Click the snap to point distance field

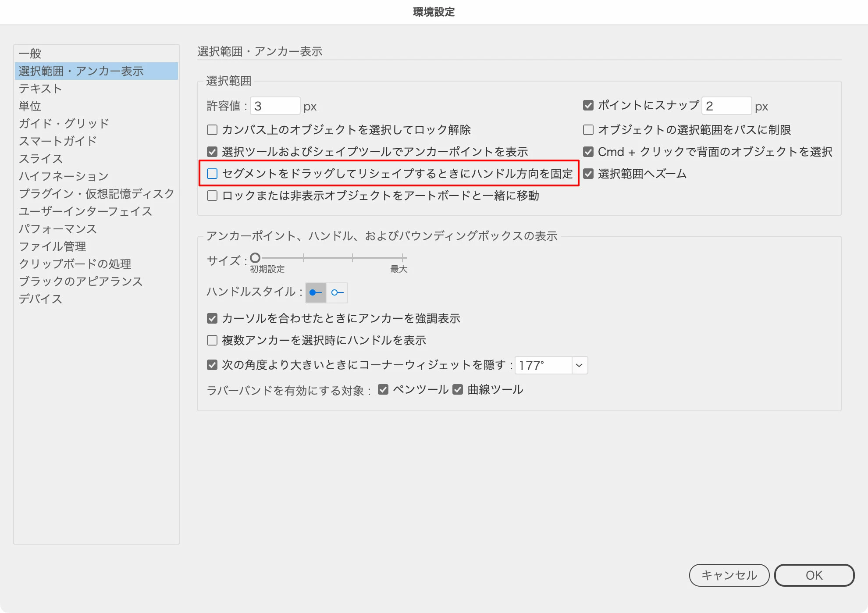(x=726, y=106)
